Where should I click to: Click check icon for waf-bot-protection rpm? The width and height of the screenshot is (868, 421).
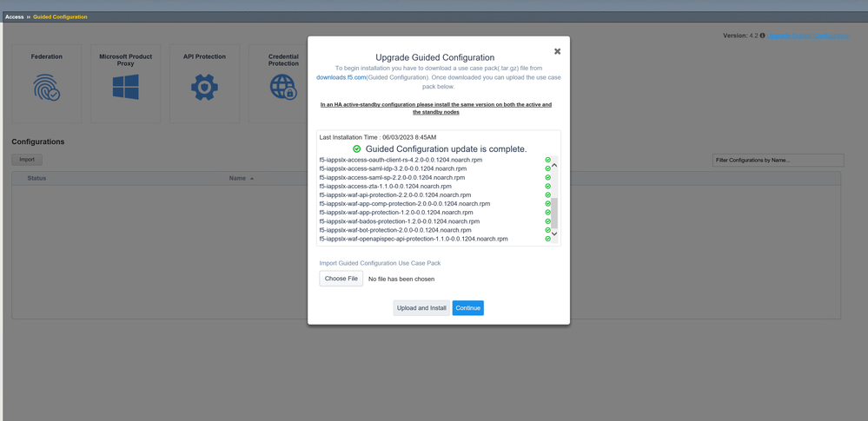coord(547,230)
